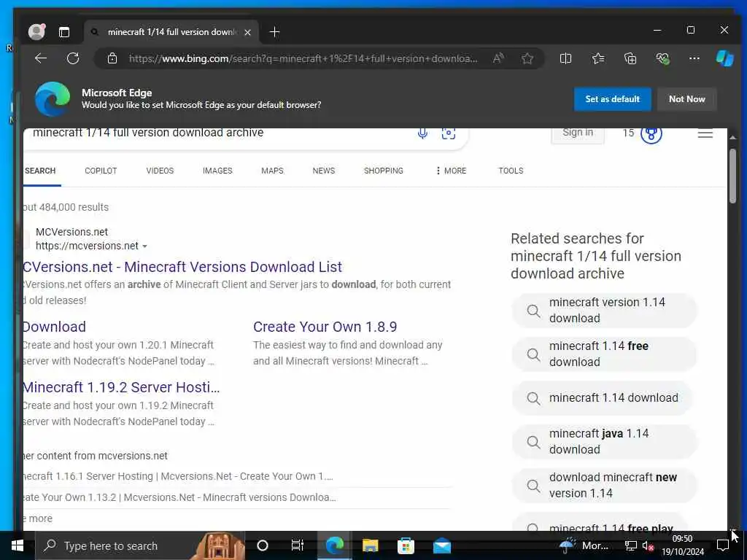Open Bing hamburger settings menu
The width and height of the screenshot is (747, 560).
[x=705, y=134]
